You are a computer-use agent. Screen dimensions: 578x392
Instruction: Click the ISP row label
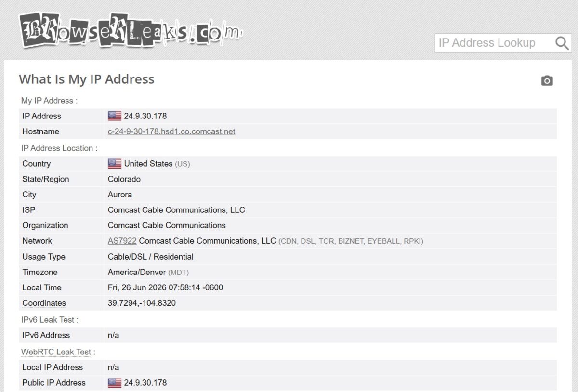point(29,210)
